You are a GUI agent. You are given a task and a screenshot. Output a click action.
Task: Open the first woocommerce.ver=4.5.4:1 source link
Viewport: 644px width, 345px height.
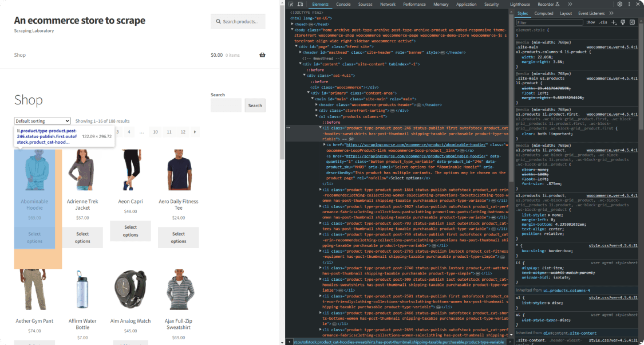coord(612,48)
